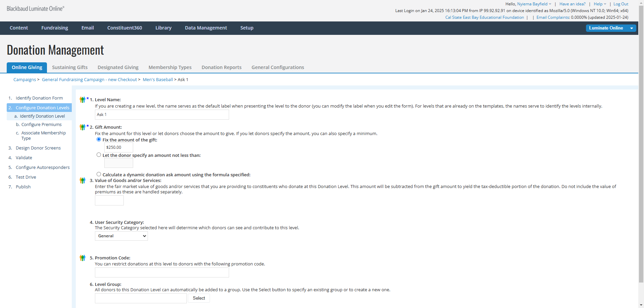Click the minimum donor amount input field
Screen dimensions: 644x308
[x=119, y=163]
